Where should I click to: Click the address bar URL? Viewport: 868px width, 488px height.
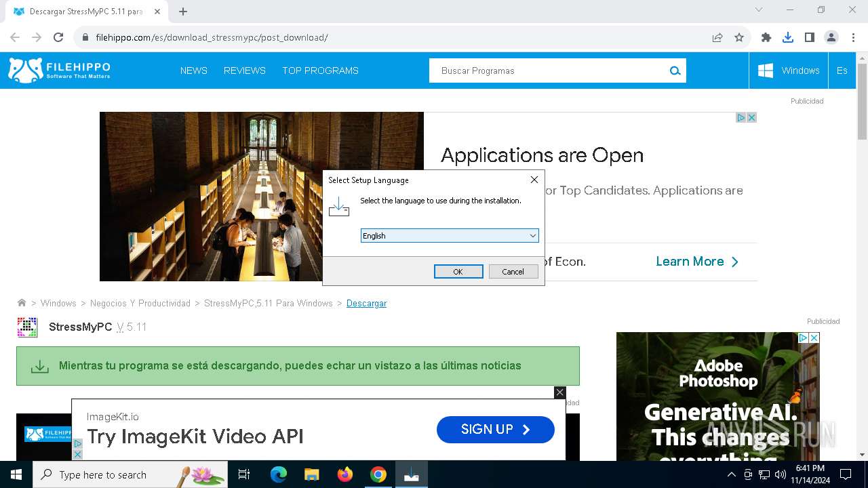click(x=212, y=37)
